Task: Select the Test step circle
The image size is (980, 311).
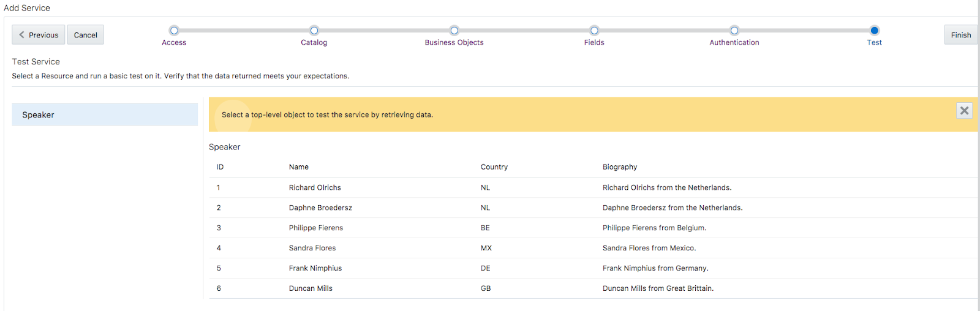Action: tap(875, 30)
